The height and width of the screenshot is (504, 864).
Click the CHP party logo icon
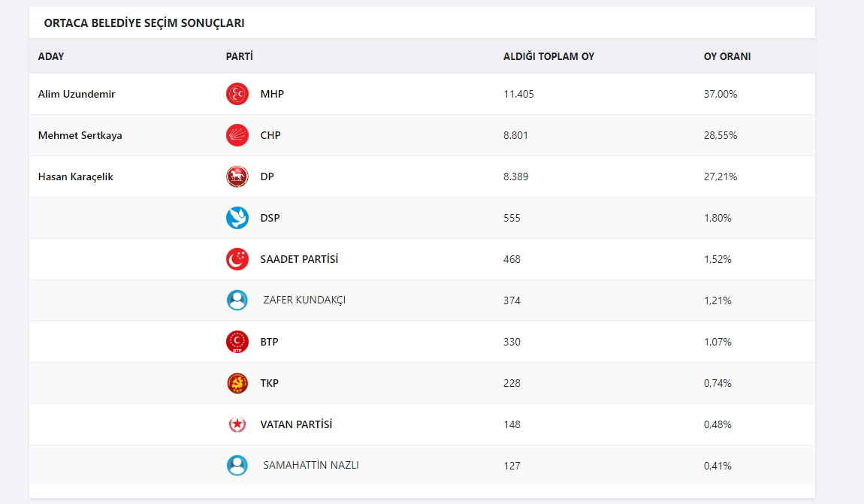tap(237, 135)
